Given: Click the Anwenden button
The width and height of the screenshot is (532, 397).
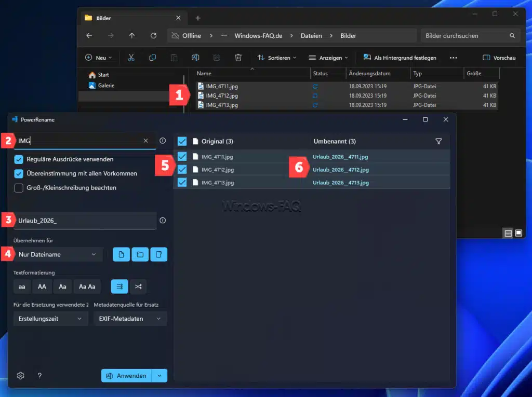Looking at the screenshot, I should (x=127, y=376).
